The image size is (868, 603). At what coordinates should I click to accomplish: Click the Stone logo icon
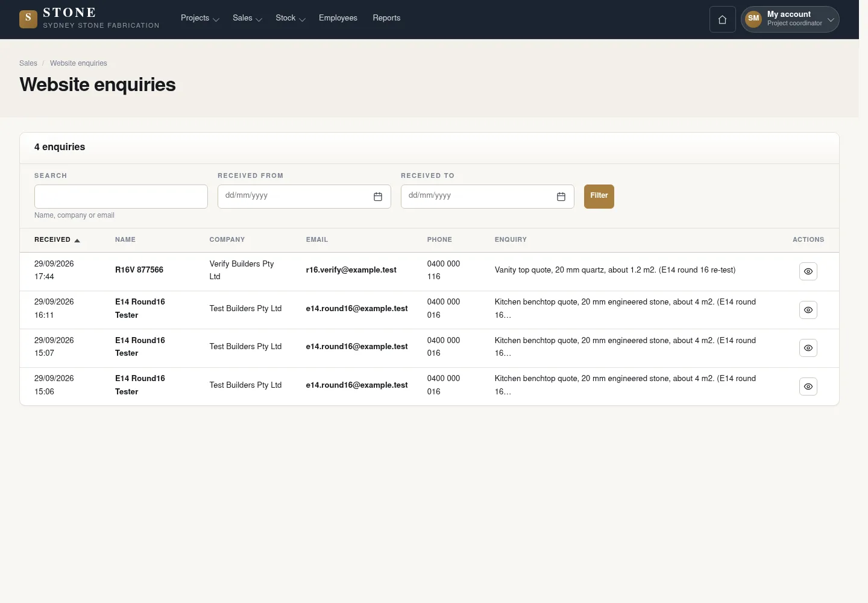click(x=28, y=19)
